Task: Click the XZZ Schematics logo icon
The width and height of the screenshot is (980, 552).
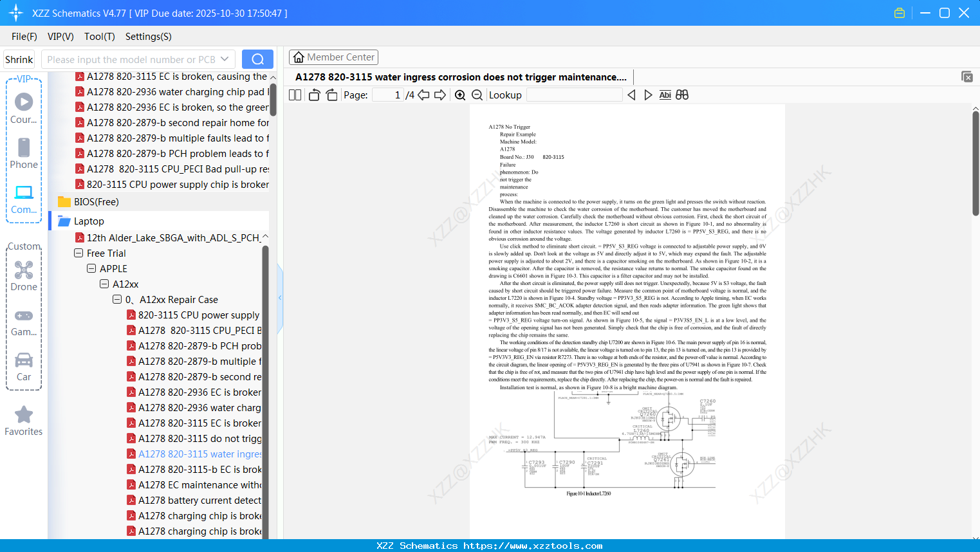Action: click(16, 13)
